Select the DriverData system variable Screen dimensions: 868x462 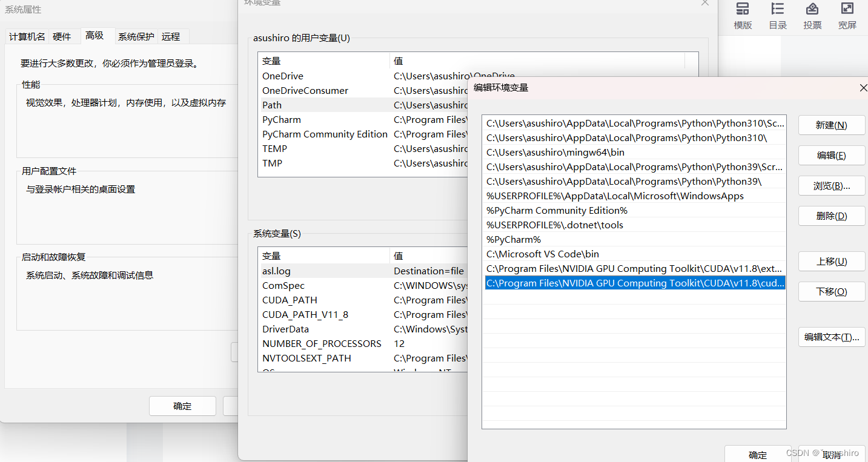click(365, 329)
